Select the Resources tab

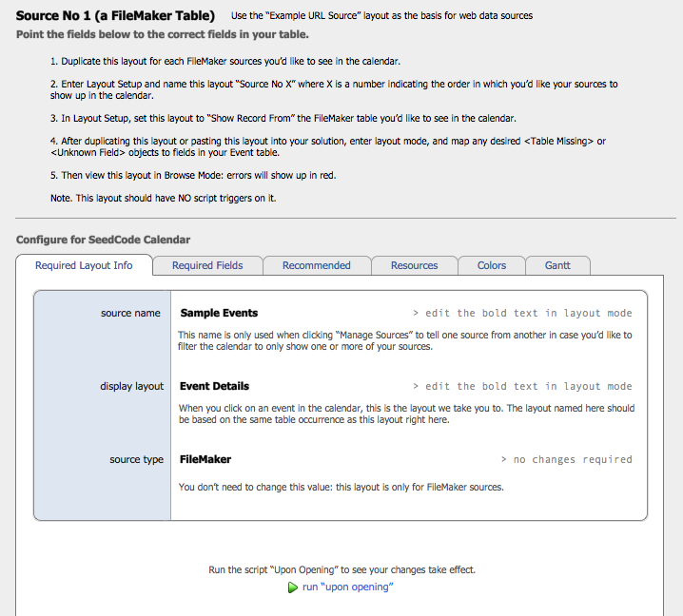click(x=414, y=265)
